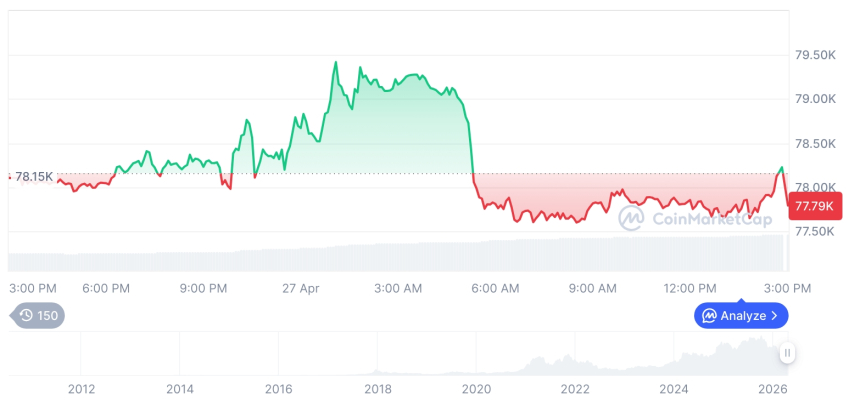
Task: Click the 9:00 PM time axis label
Action: [203, 288]
